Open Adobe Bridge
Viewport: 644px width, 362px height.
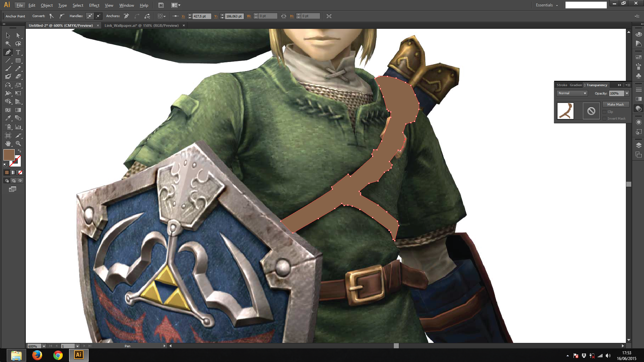tap(161, 5)
